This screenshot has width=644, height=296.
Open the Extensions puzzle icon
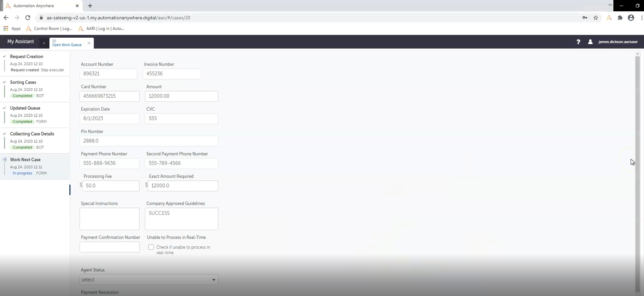click(x=620, y=18)
